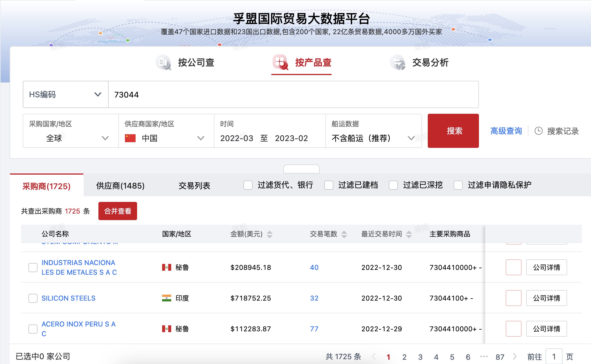Select the SILICON STEELS row checkbox
591x364 pixels.
point(33,298)
